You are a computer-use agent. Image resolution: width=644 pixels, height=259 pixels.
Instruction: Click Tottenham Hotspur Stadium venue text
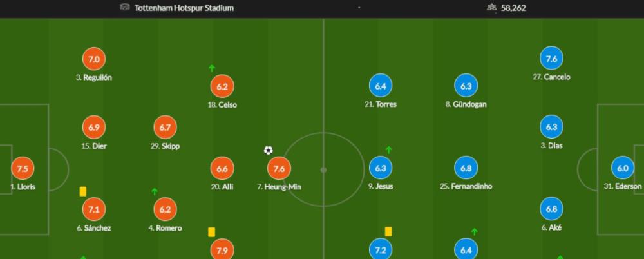[184, 8]
